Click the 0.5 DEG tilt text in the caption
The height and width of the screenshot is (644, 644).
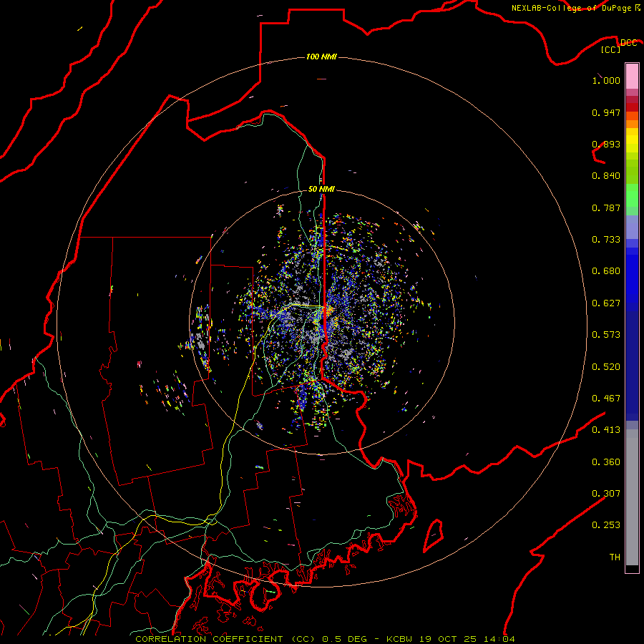pos(343,639)
